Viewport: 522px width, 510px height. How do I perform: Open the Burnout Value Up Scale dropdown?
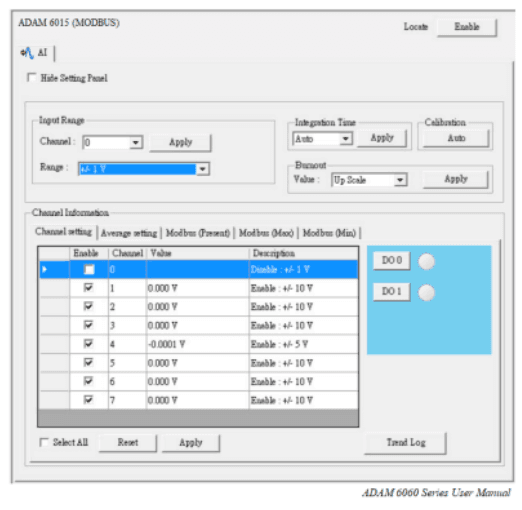point(400,180)
